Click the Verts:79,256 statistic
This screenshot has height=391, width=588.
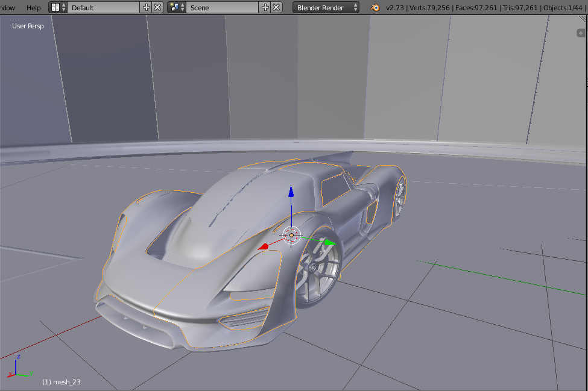(429, 7)
